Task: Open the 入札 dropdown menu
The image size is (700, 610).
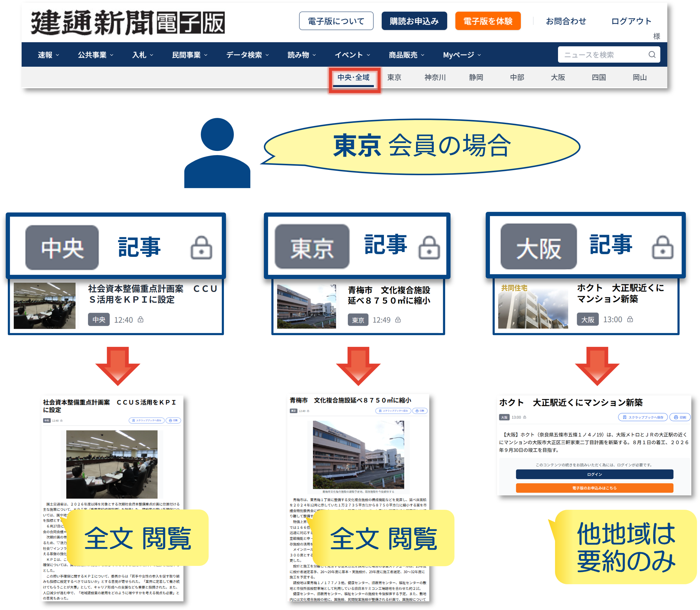Action: pos(142,55)
